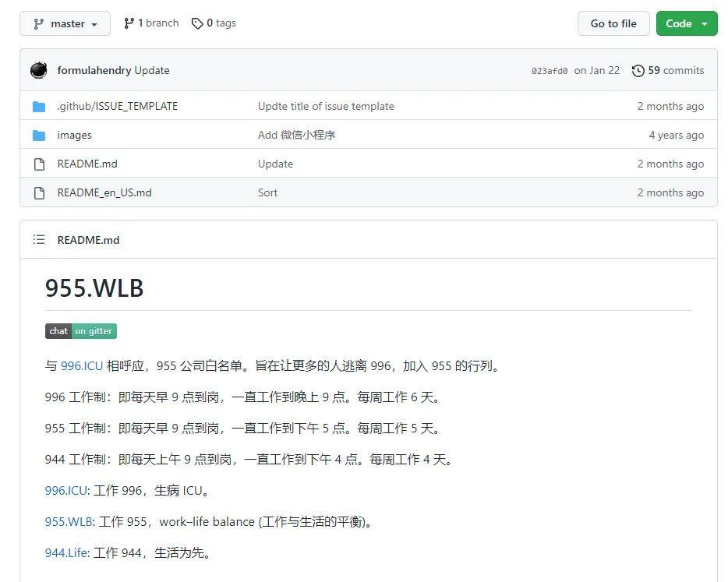
Task: Click the history clock icon beside commits
Action: (638, 71)
